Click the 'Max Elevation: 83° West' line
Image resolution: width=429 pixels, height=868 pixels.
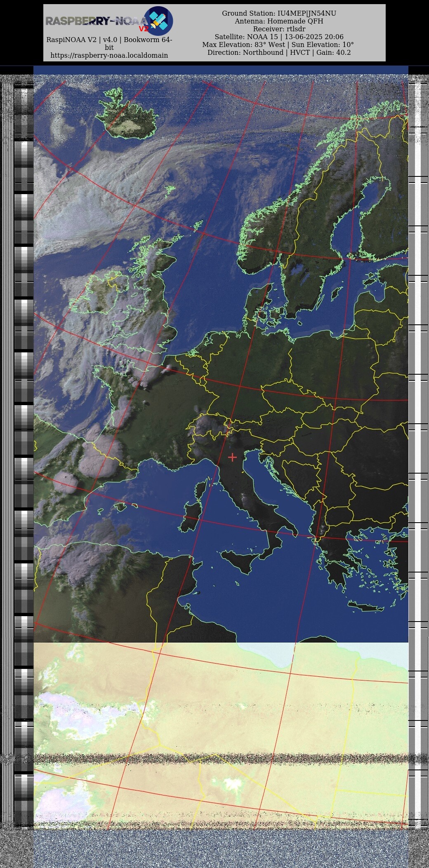[278, 45]
